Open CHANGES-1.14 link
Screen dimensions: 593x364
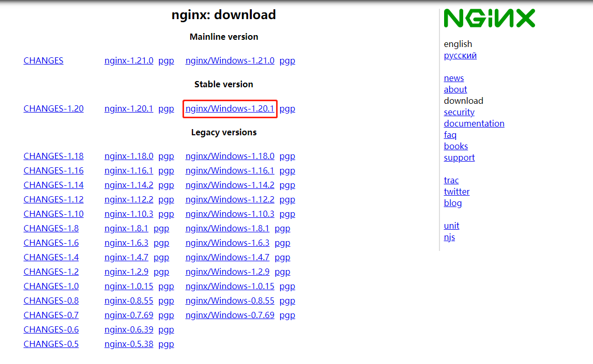point(53,185)
